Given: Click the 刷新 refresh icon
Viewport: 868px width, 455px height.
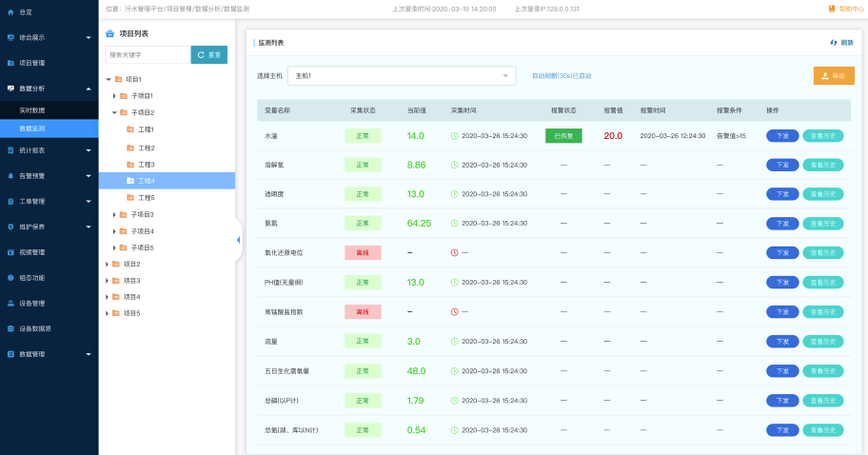Looking at the screenshot, I should (833, 43).
